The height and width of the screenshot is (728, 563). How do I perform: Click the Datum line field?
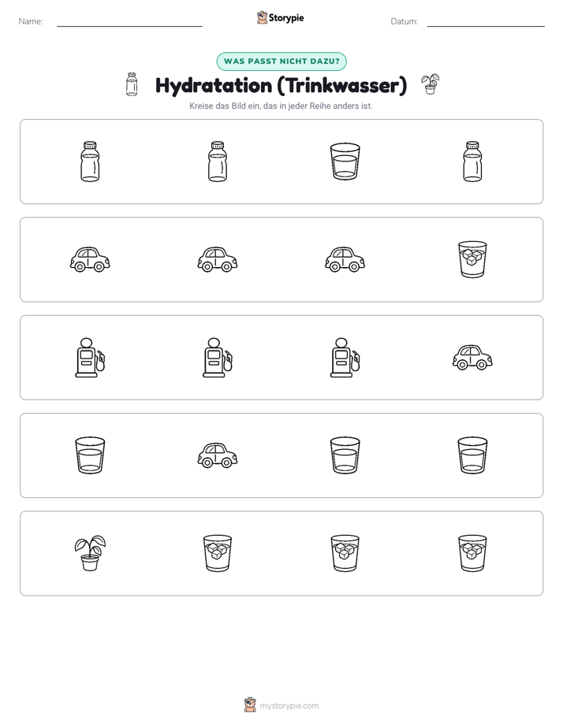point(486,21)
